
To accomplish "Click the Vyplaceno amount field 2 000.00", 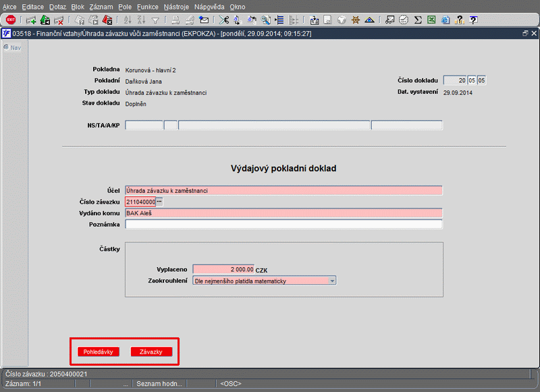I will 223,269.
